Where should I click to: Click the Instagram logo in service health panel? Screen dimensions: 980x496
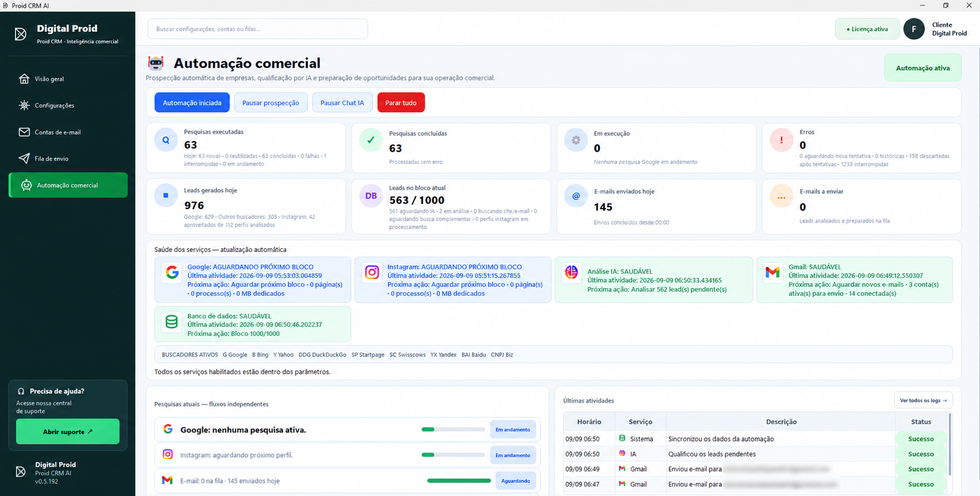click(x=372, y=272)
